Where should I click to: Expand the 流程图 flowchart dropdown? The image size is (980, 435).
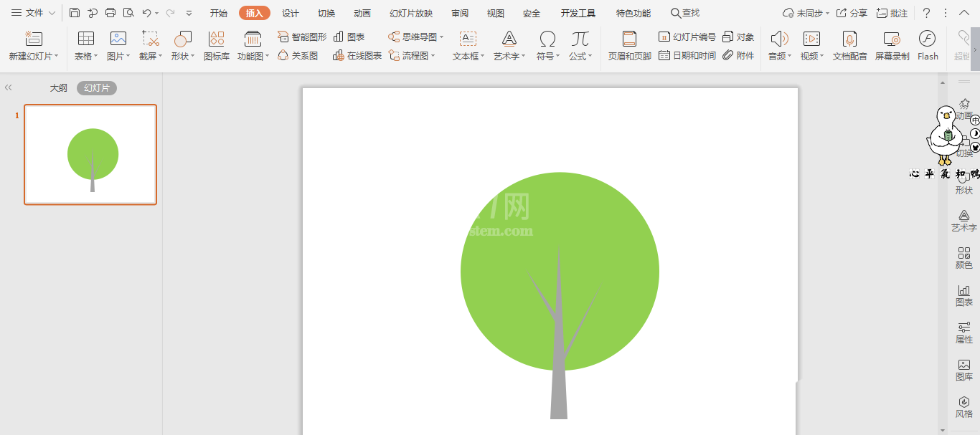coord(433,55)
